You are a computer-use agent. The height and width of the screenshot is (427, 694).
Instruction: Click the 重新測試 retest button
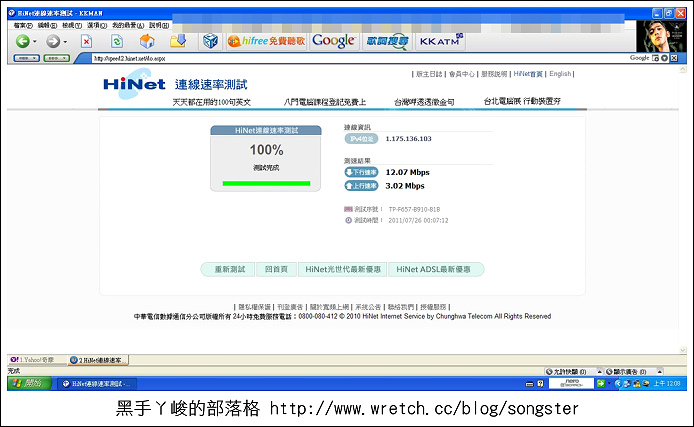point(229,269)
